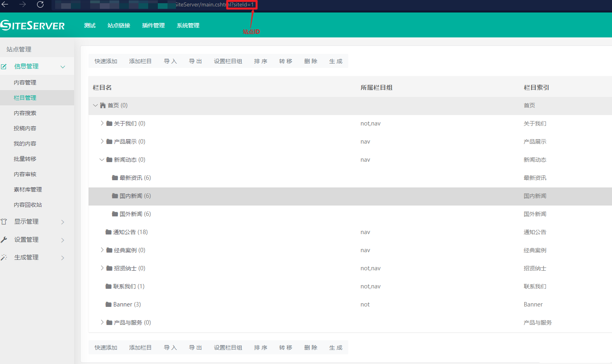The width and height of the screenshot is (612, 364).
Task: Click the top 快速添加 button
Action: (x=106, y=61)
